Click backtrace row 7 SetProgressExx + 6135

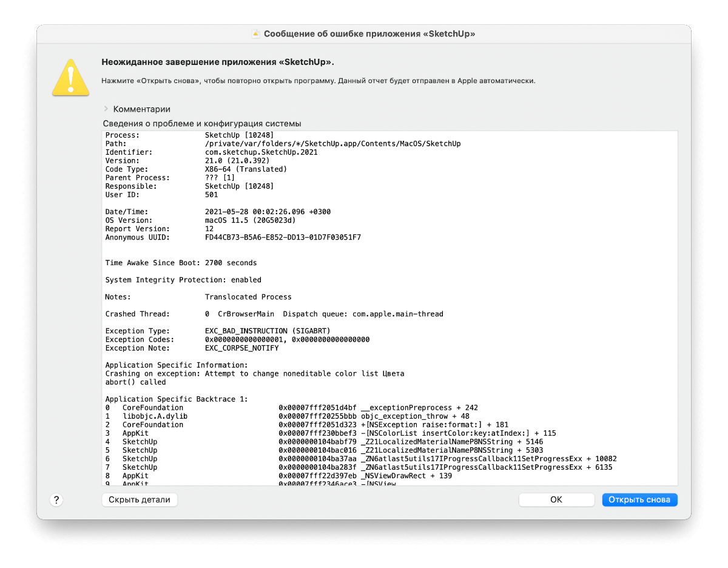pyautogui.click(x=359, y=467)
